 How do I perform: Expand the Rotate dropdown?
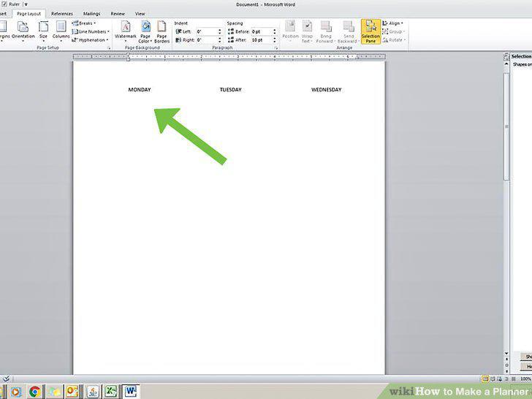coord(394,40)
